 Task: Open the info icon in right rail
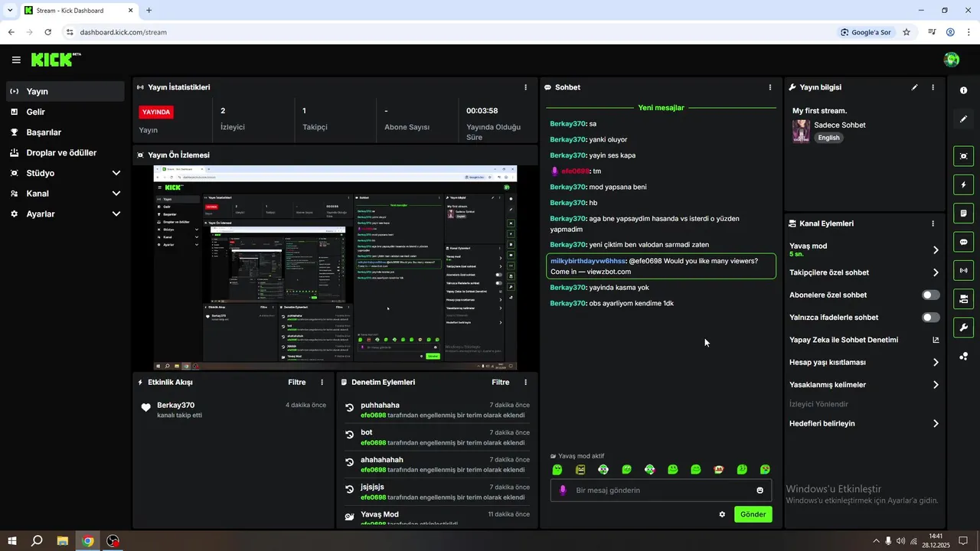pos(963,90)
